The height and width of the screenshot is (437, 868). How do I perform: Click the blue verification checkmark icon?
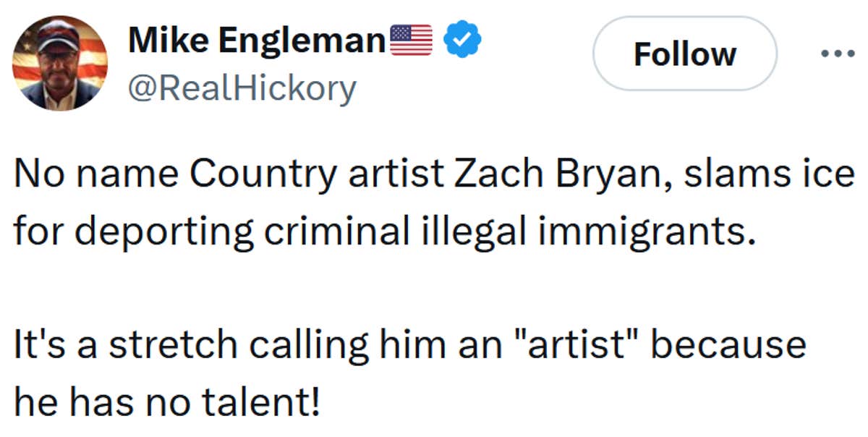461,40
